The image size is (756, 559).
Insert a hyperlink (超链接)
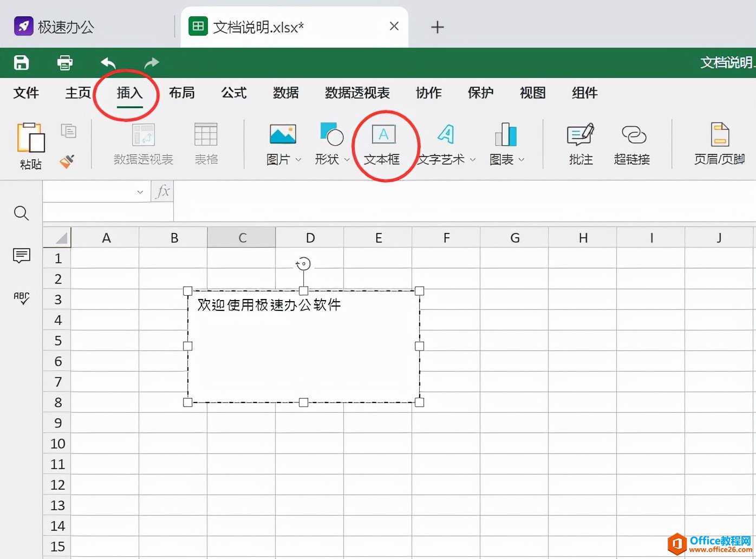coord(632,144)
